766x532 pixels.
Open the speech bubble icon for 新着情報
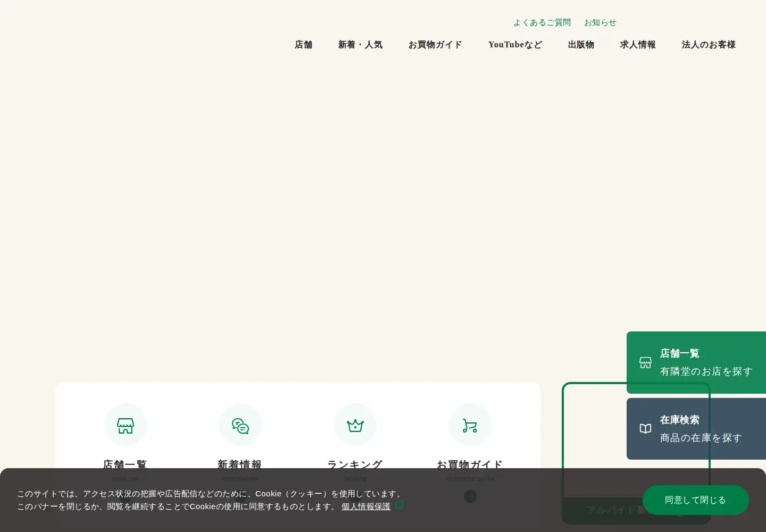coord(240,426)
